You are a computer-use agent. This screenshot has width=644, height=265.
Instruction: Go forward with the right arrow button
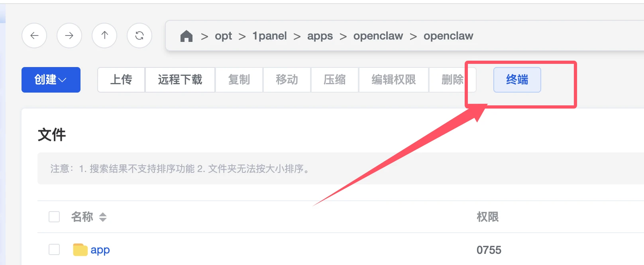tap(69, 36)
